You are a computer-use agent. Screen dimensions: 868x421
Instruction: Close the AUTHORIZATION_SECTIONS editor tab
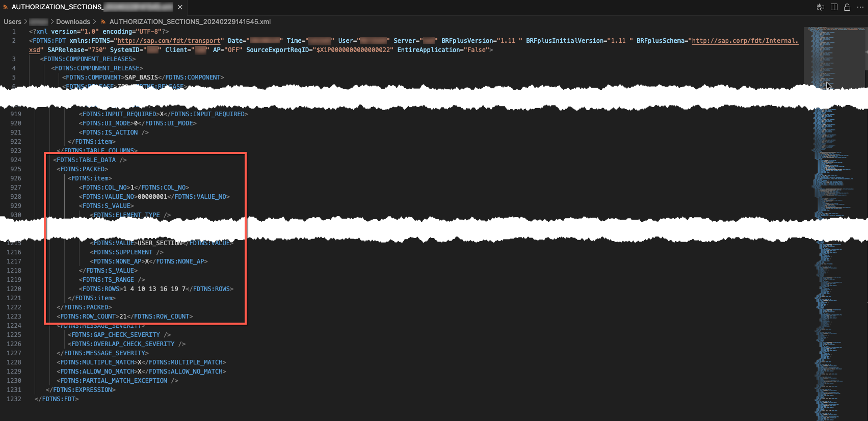click(180, 7)
